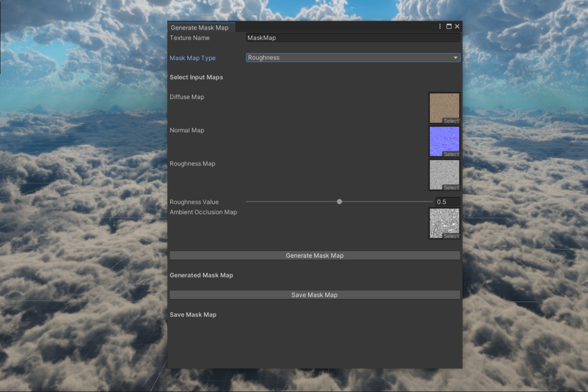Click the Mask Map Type dropdown arrow
Screen dimensions: 588x392
tap(455, 58)
